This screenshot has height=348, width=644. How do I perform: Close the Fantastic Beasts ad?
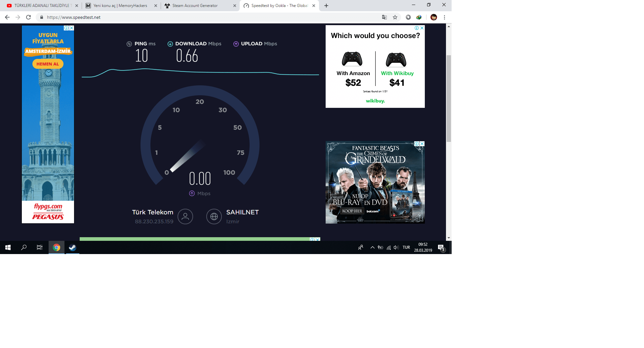pos(422,144)
